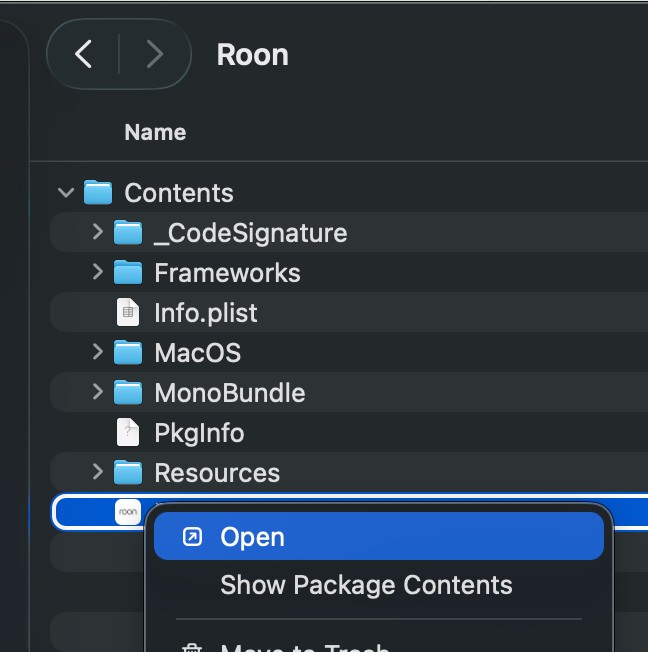Expand the MonoBundle disclosure triangle
Screen dimensions: 648x652
pos(97,392)
